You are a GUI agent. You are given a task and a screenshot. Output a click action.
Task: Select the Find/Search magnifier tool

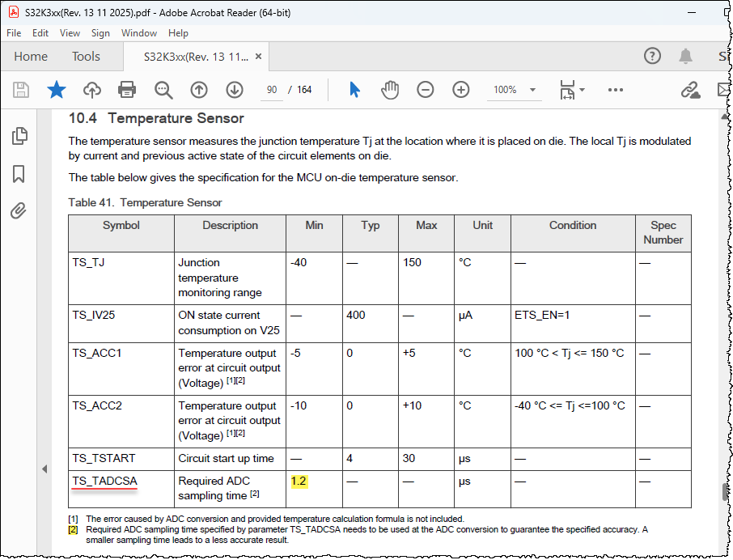(x=163, y=90)
